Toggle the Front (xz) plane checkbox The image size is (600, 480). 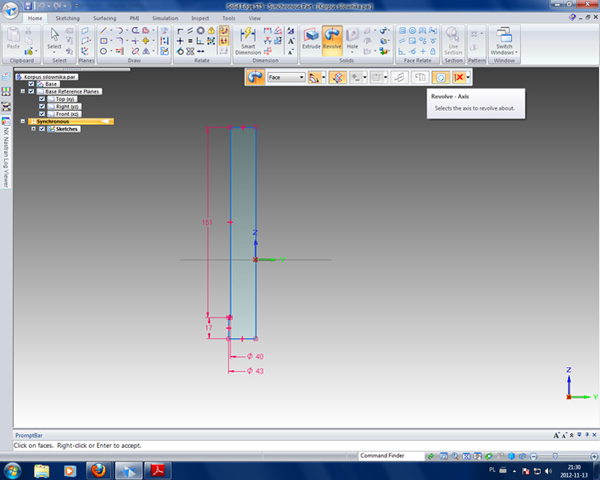click(x=42, y=114)
